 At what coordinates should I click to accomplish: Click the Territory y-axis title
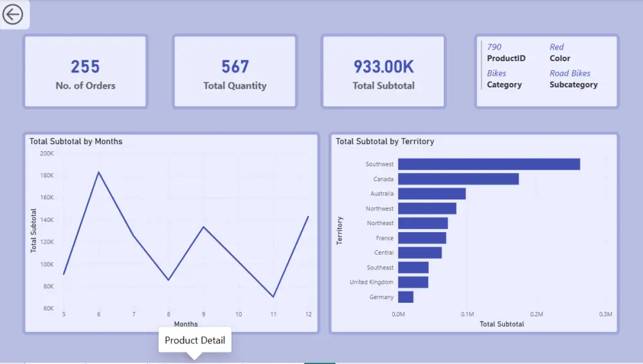coord(339,231)
